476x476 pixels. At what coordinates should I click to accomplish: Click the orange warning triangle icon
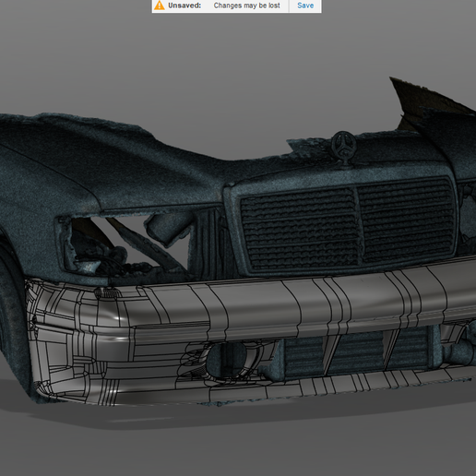tap(160, 6)
